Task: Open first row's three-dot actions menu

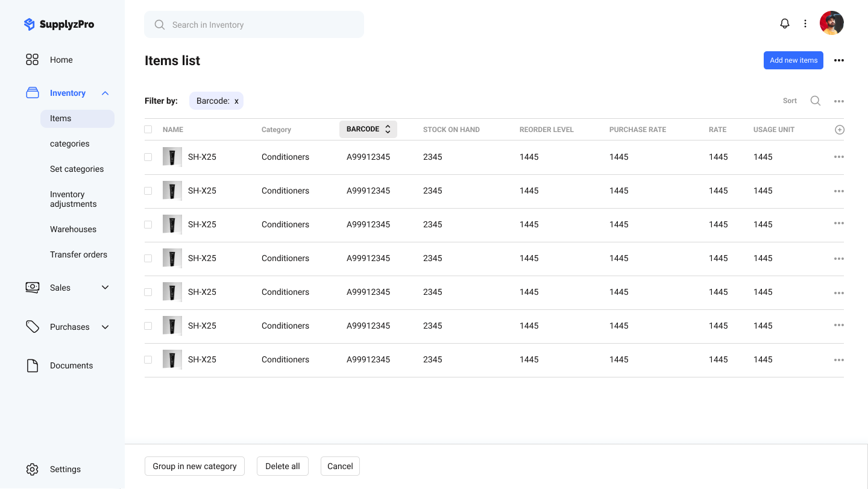Action: click(838, 157)
